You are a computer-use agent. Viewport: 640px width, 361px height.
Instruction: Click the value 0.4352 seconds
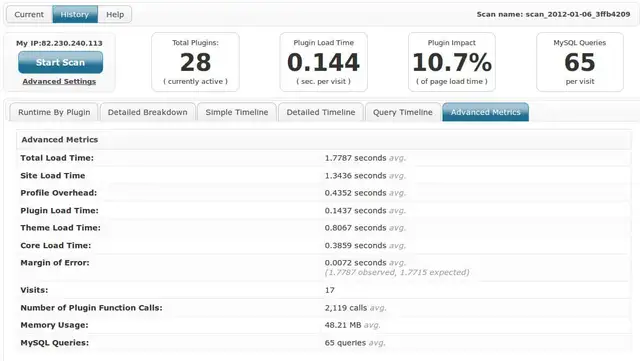click(x=356, y=193)
